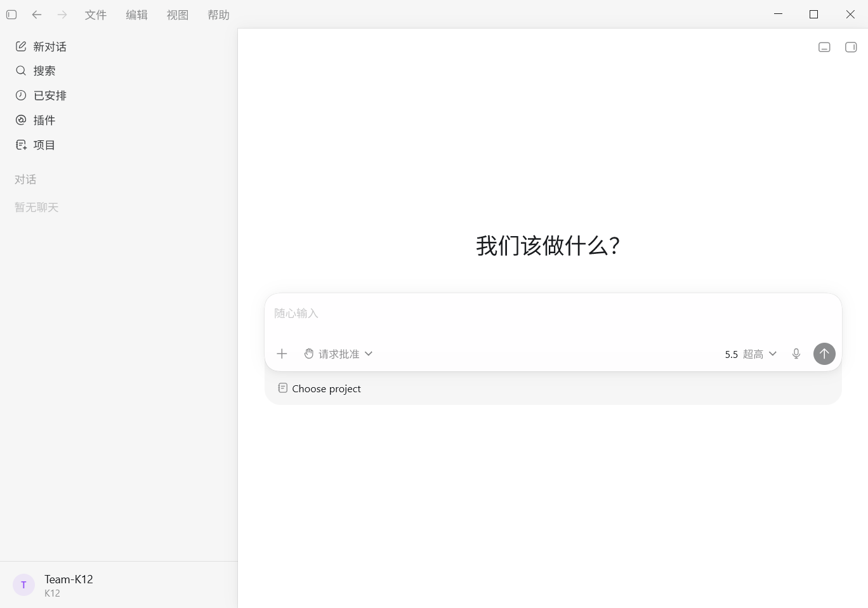Toggle the bottom panel icon at top right

(824, 47)
